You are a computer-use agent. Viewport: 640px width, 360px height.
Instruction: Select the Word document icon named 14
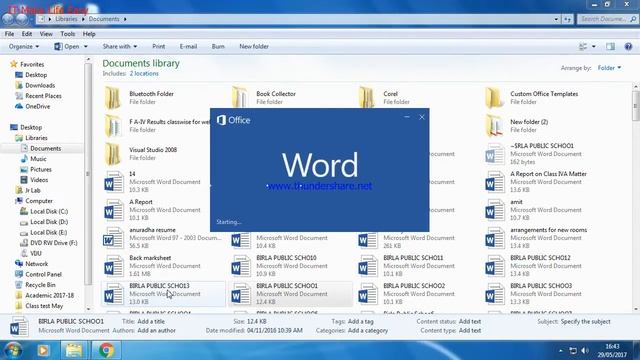tap(113, 182)
